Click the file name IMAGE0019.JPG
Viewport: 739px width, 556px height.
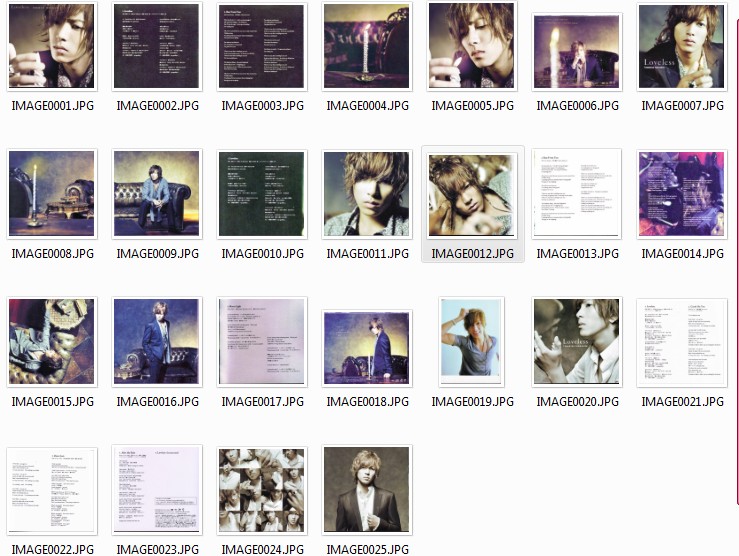473,401
